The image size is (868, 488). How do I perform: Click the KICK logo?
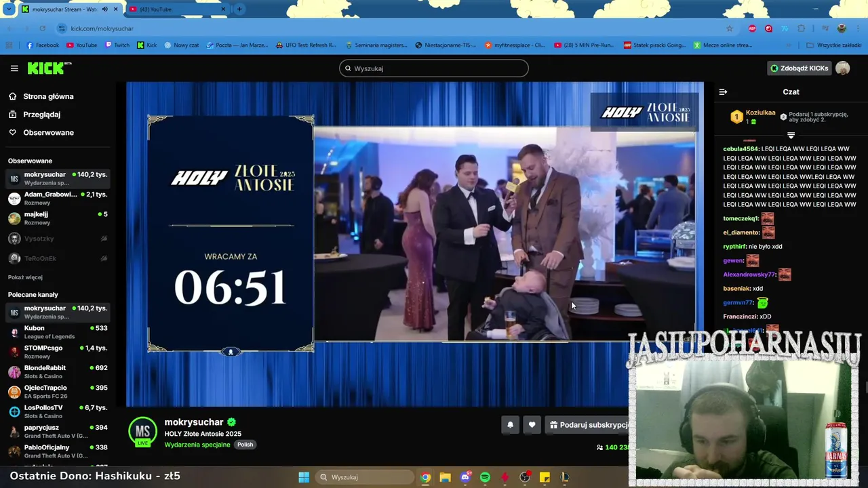click(49, 68)
